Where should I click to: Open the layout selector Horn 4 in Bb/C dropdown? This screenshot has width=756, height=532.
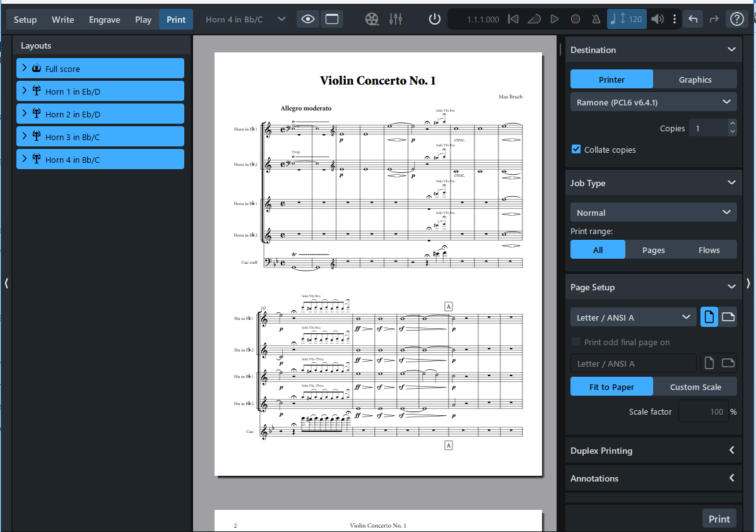[245, 20]
